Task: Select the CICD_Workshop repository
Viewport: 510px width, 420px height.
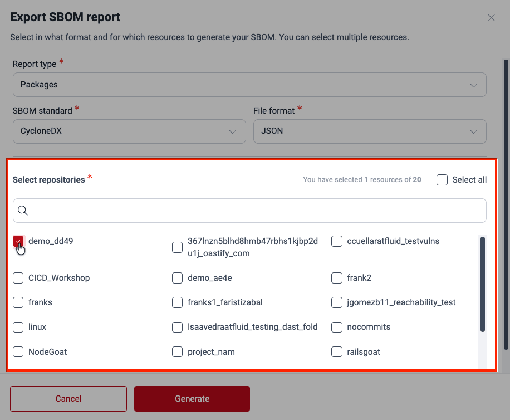Action: [18, 277]
